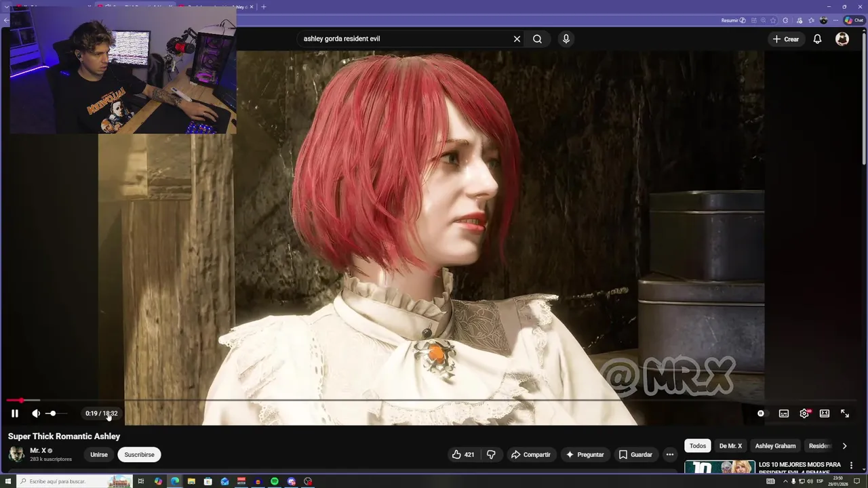868x488 pixels.
Task: Click the 'Super Thick Romantic Ashley' video title
Action: 64,436
